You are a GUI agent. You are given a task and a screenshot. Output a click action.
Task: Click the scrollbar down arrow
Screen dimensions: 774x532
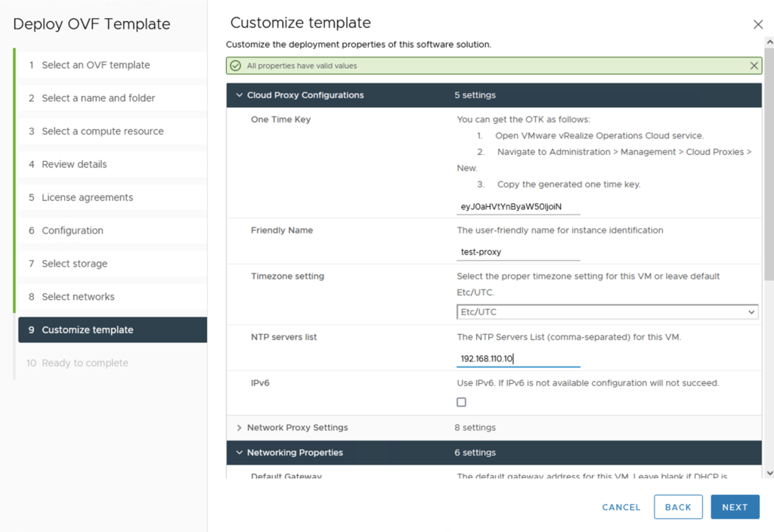(769, 473)
